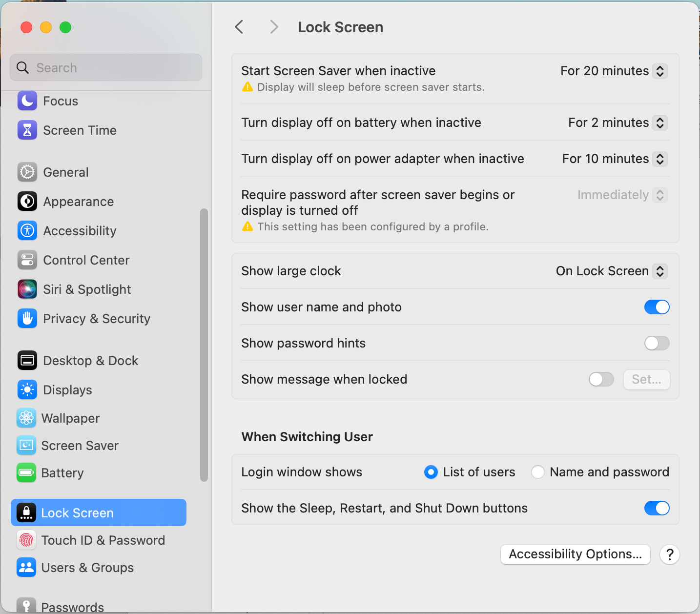Click the Screen Time hourglass icon
This screenshot has width=700, height=614.
(x=27, y=130)
